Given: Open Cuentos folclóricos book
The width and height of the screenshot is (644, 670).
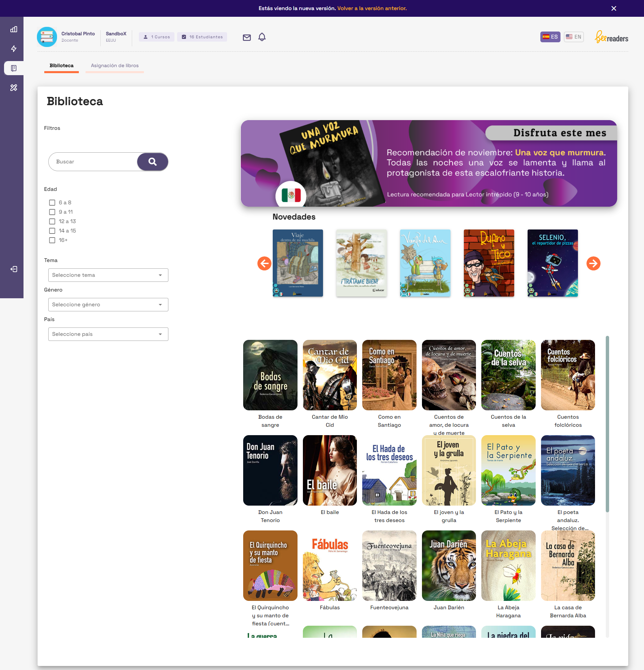Looking at the screenshot, I should click(x=568, y=375).
